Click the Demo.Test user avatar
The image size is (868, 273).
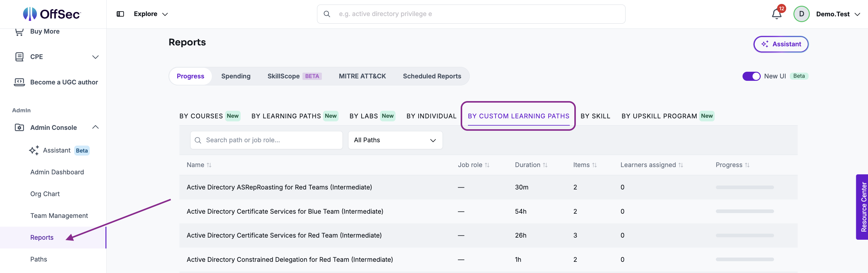click(801, 14)
